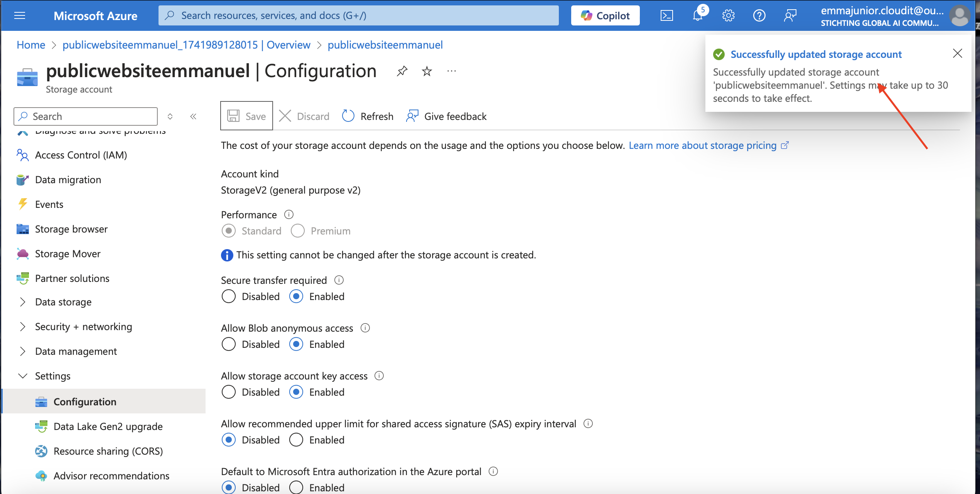Screen dimensions: 980x494
Task: Open Cloud Shell from the top bar
Action: pos(667,15)
